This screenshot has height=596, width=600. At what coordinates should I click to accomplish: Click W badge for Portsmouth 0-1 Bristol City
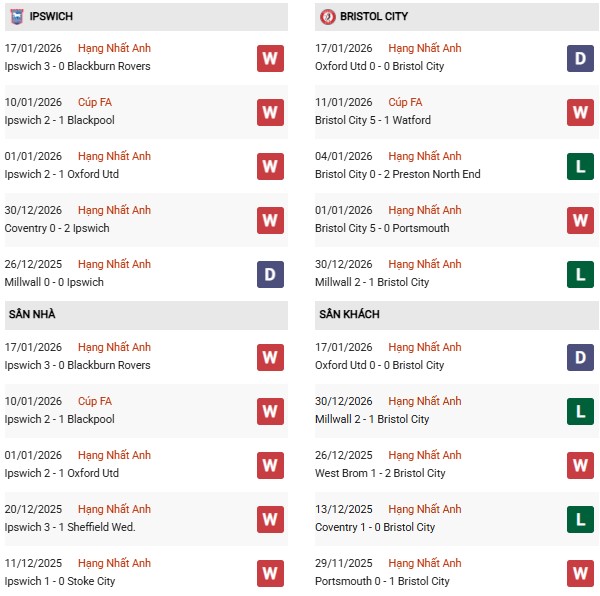(x=580, y=573)
